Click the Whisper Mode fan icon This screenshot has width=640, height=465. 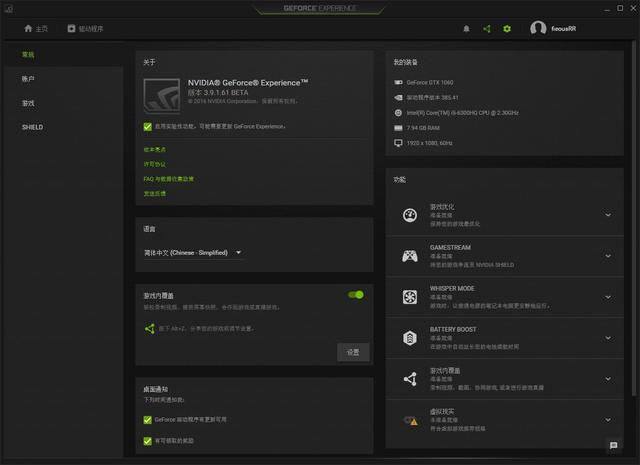point(409,297)
